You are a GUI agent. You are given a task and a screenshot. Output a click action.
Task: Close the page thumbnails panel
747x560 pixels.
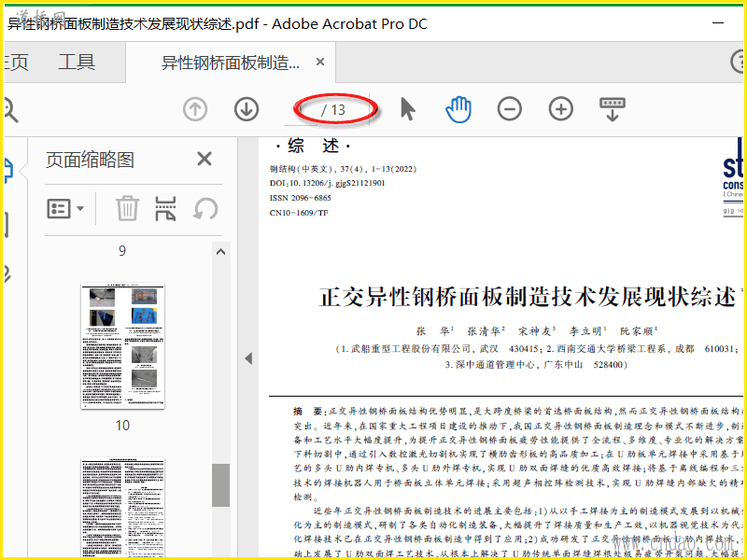point(204,159)
